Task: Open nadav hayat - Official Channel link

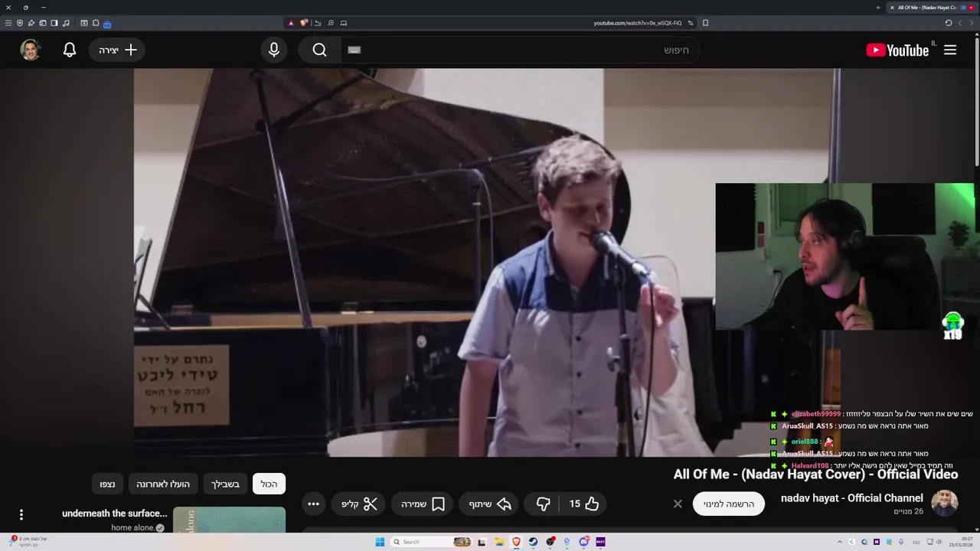Action: coord(851,498)
